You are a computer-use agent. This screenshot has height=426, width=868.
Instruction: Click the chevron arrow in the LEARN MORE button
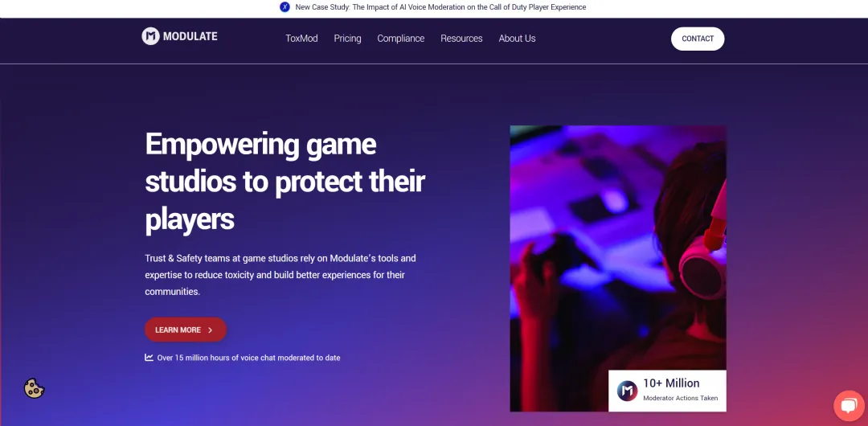pyautogui.click(x=211, y=330)
